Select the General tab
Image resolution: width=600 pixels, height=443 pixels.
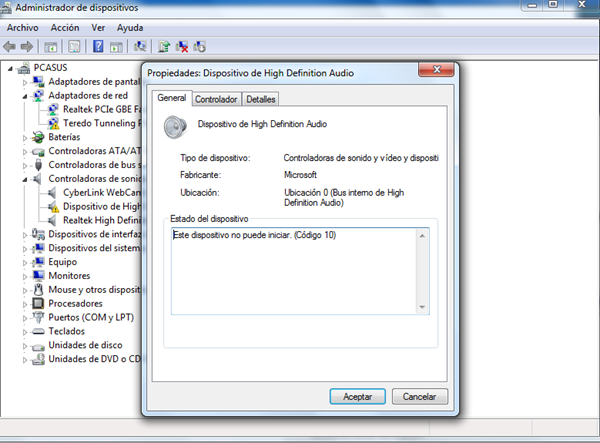click(172, 98)
